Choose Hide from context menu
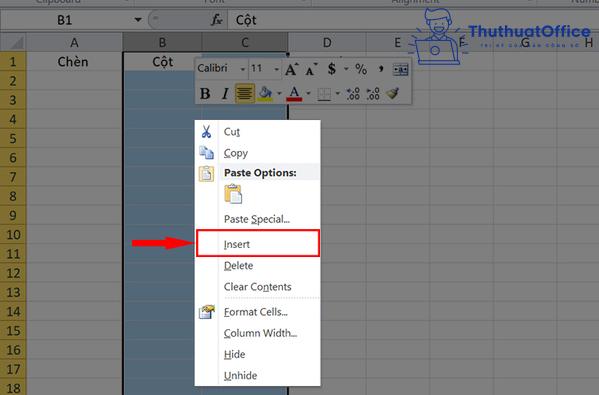Image resolution: width=599 pixels, height=395 pixels. [x=257, y=354]
